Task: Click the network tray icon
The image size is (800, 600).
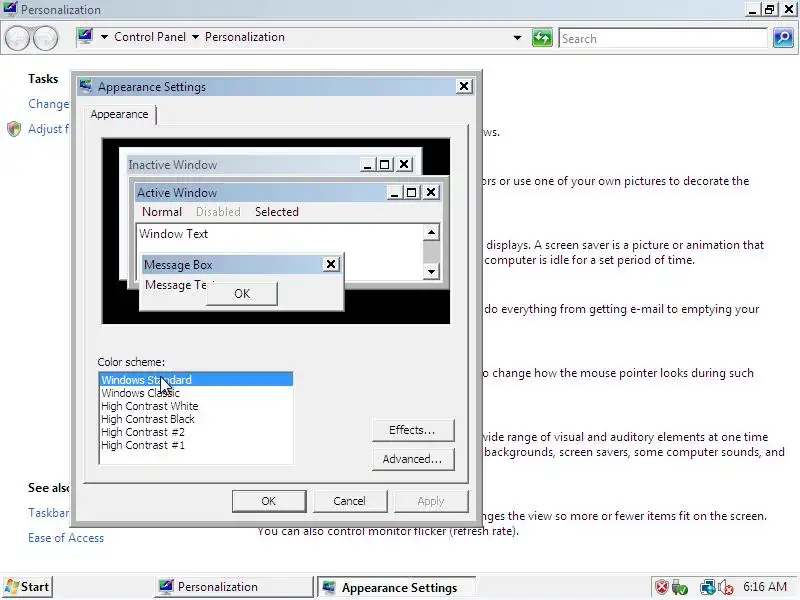Action: tap(707, 587)
